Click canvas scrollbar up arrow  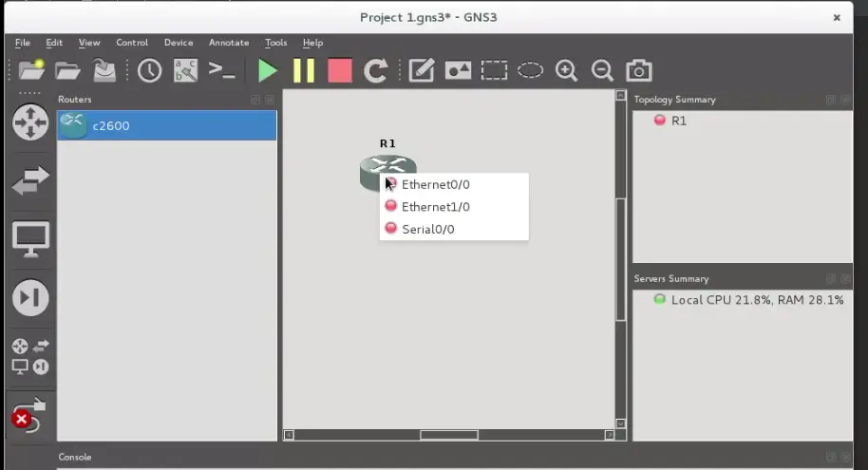click(x=620, y=96)
